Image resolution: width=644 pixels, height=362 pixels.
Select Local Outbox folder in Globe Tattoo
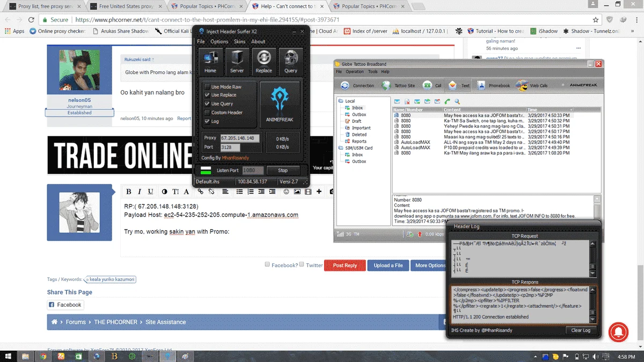coord(359,114)
